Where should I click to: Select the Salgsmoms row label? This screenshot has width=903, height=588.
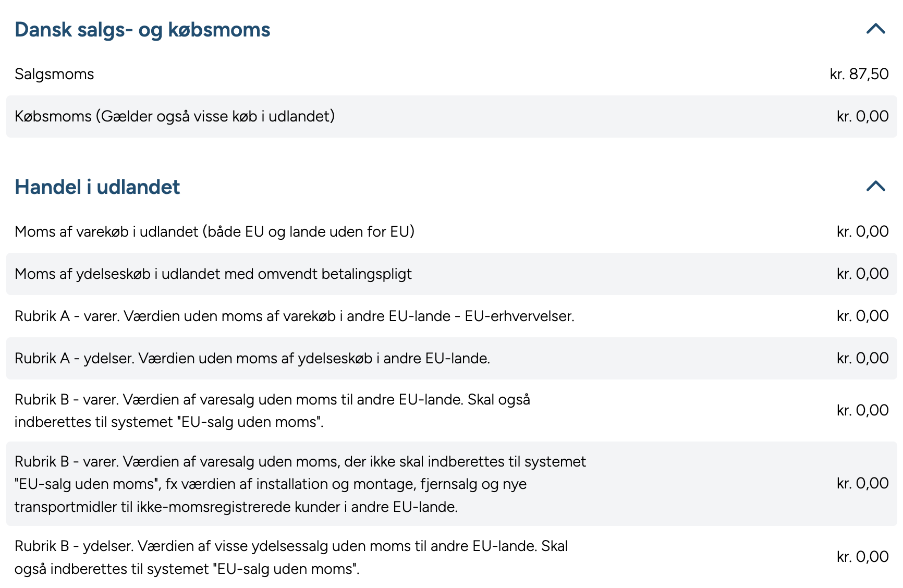click(x=54, y=74)
